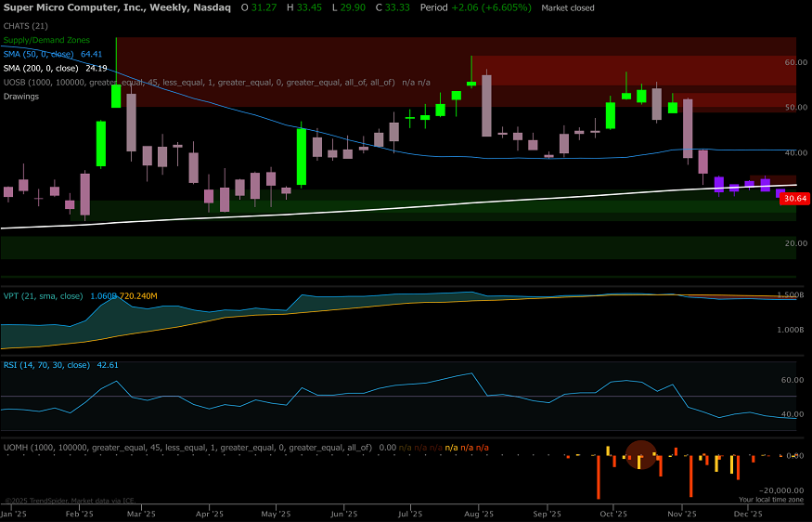Click the 40.00 level on the price axis

coord(796,153)
